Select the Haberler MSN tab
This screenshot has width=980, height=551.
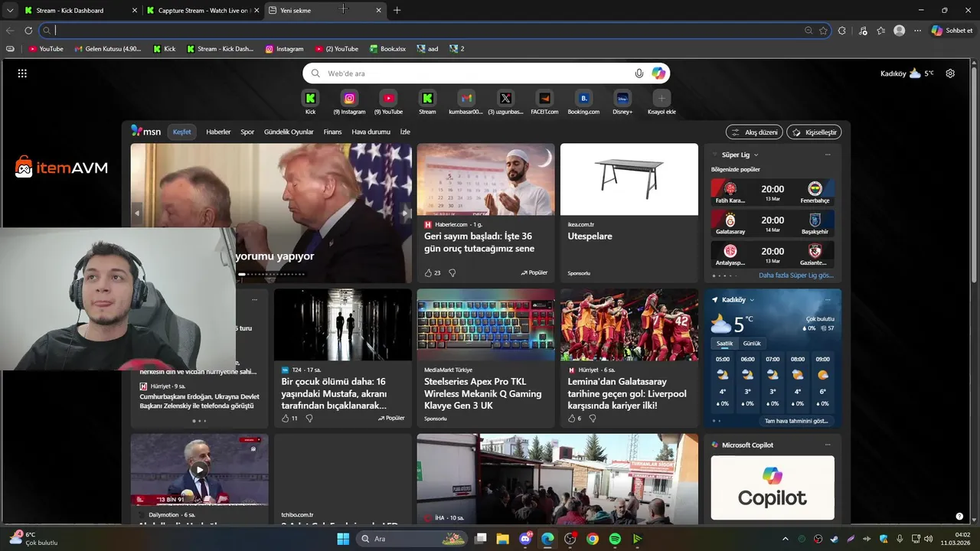218,132
